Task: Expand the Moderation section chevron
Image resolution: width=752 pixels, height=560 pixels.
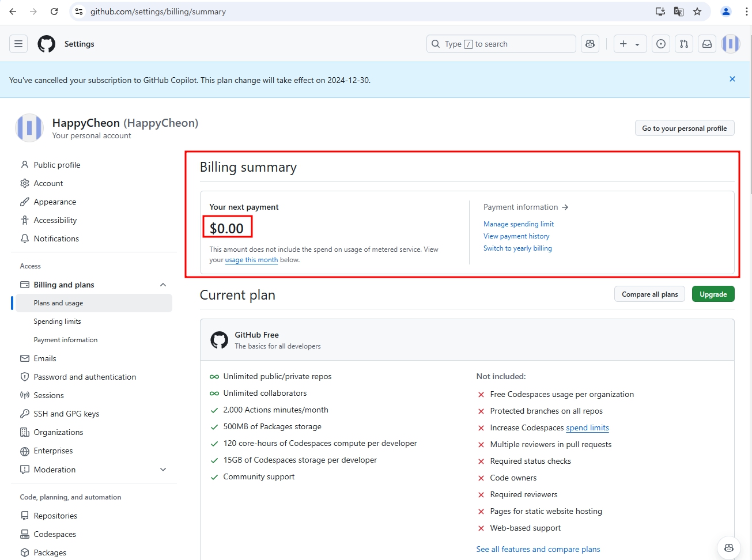Action: coord(163,470)
